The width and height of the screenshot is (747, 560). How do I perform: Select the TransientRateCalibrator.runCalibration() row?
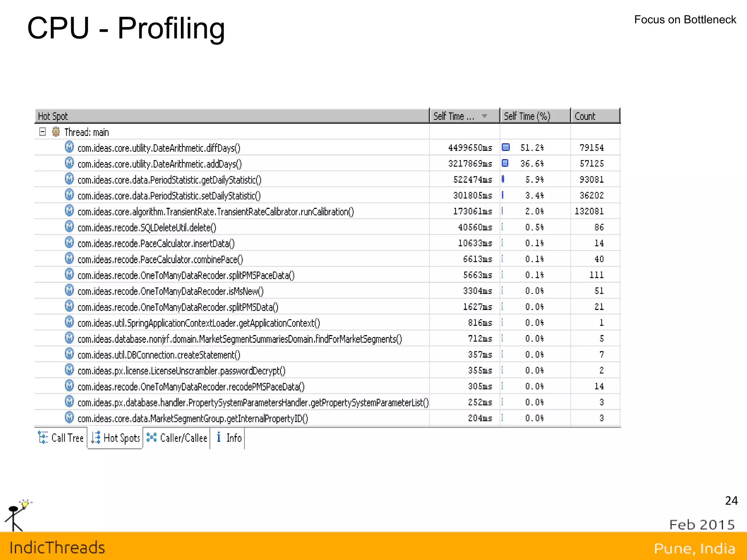(215, 212)
